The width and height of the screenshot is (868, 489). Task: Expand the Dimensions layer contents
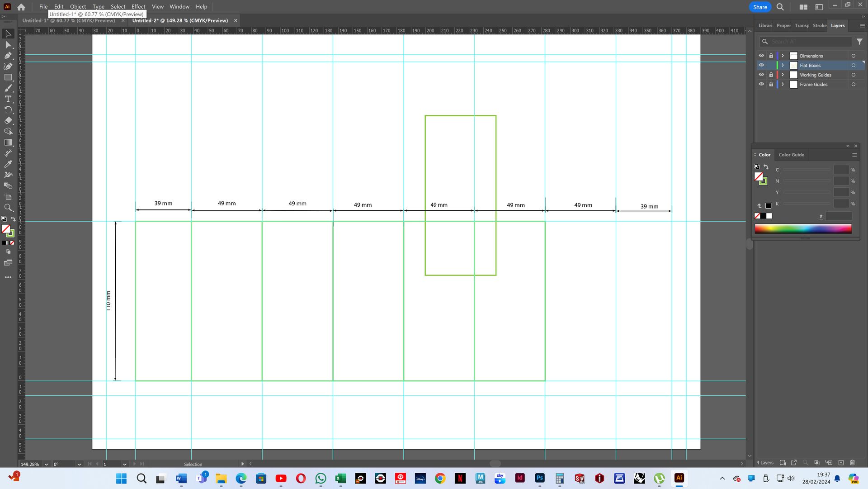pos(783,56)
